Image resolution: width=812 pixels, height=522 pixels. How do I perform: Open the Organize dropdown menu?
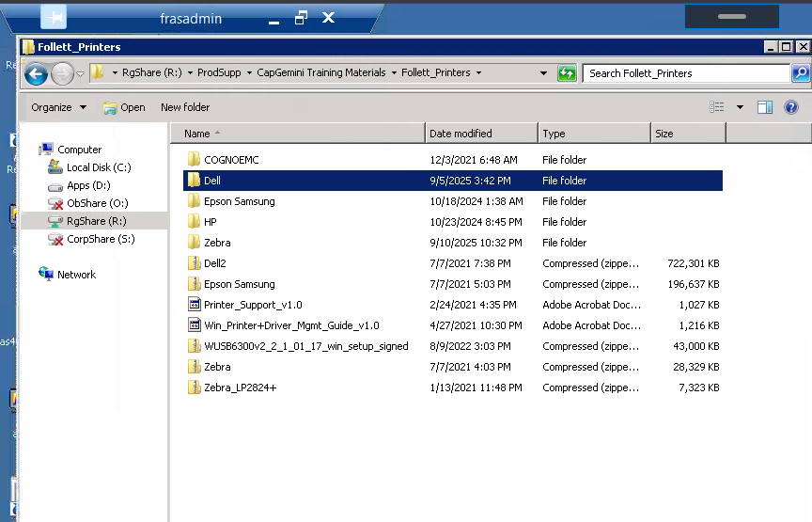(58, 107)
